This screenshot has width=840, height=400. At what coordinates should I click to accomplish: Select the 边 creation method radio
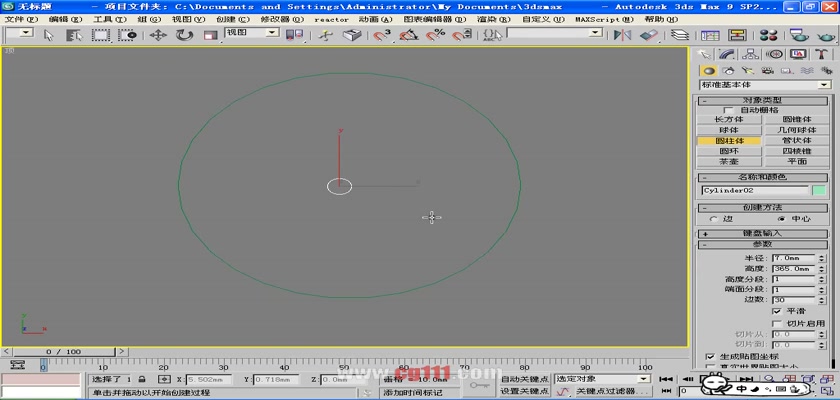click(714, 219)
